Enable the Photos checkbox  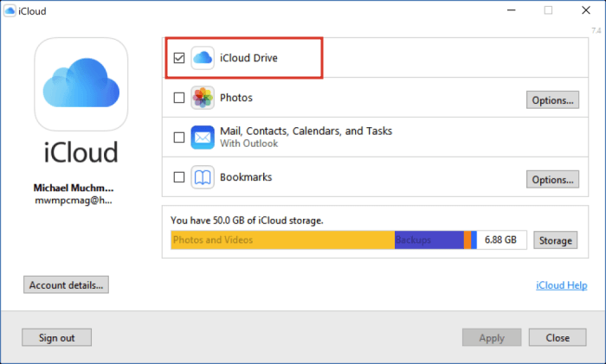tap(179, 98)
